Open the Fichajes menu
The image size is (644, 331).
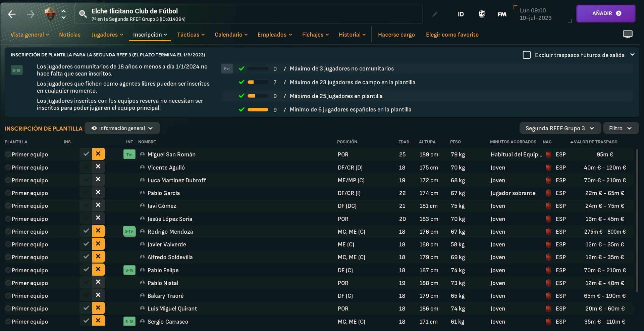(x=315, y=35)
